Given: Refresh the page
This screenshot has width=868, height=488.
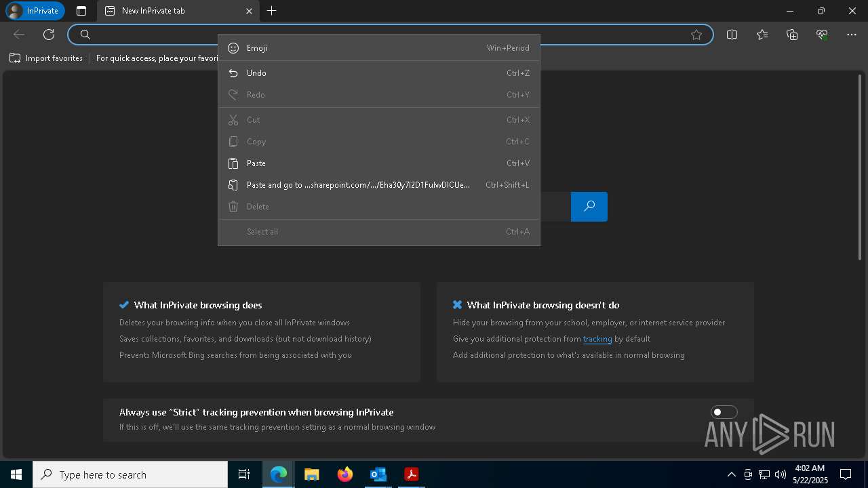Looking at the screenshot, I should (49, 35).
